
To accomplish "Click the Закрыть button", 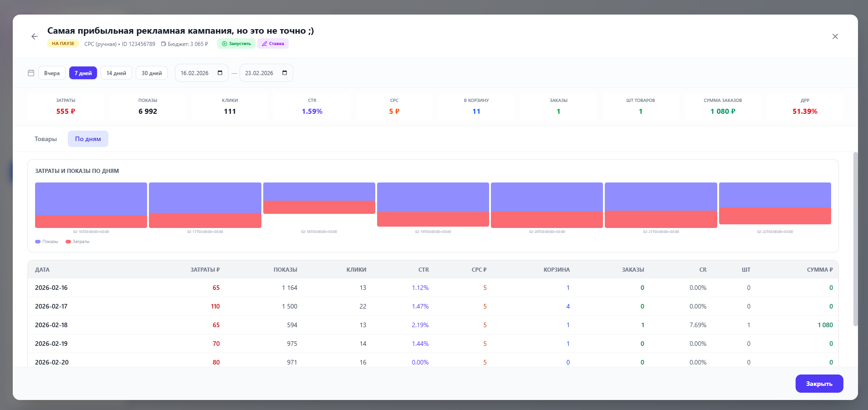I will click(819, 384).
